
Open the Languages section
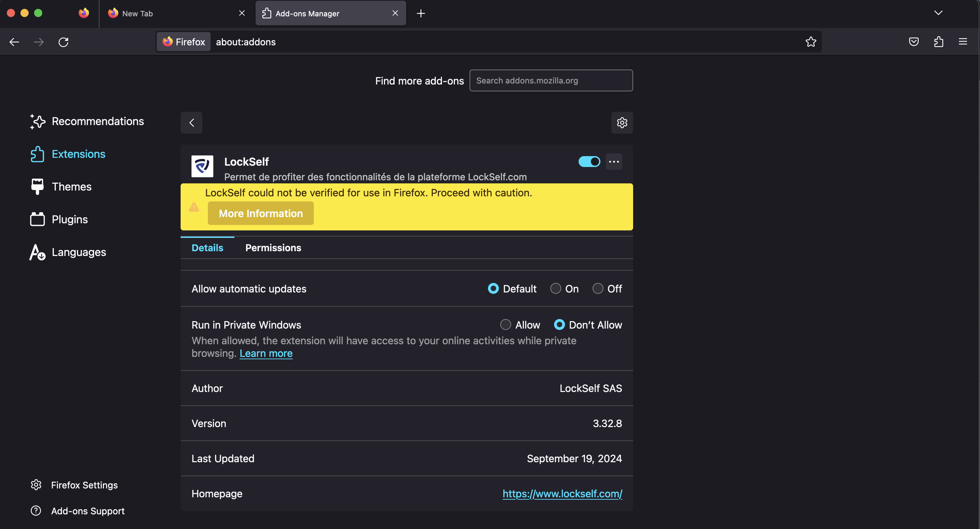[68, 252]
